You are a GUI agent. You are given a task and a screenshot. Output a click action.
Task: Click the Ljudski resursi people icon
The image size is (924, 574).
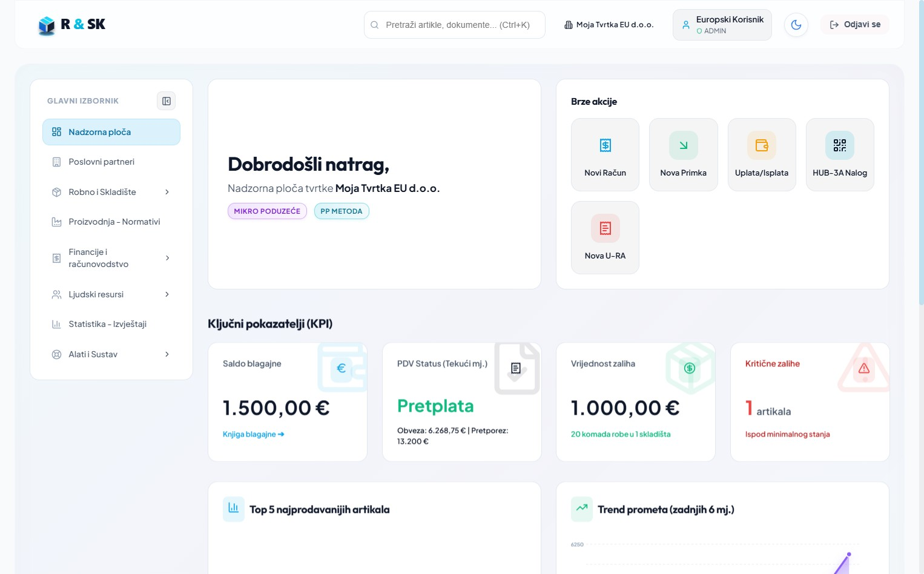pos(56,294)
